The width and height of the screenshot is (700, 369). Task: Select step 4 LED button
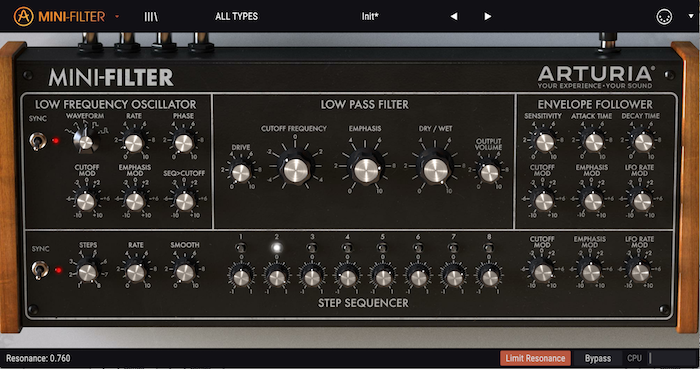pyautogui.click(x=347, y=247)
